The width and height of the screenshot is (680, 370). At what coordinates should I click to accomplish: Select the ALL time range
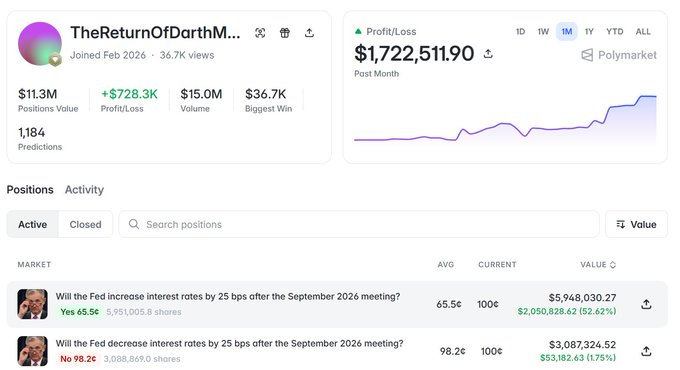coord(643,32)
